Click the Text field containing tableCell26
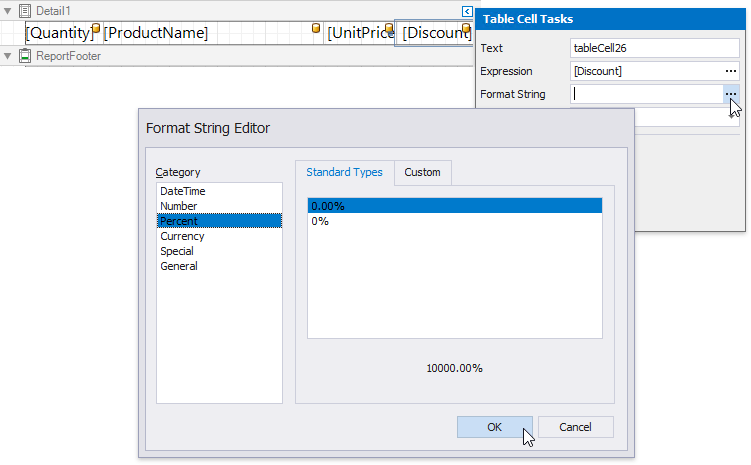The width and height of the screenshot is (751, 465). pyautogui.click(x=654, y=48)
